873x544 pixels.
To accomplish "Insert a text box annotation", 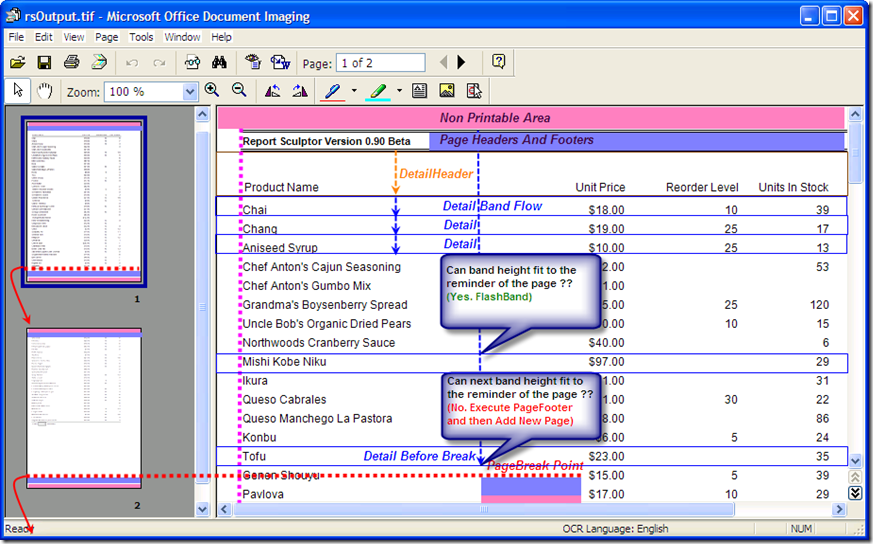I will pos(420,91).
